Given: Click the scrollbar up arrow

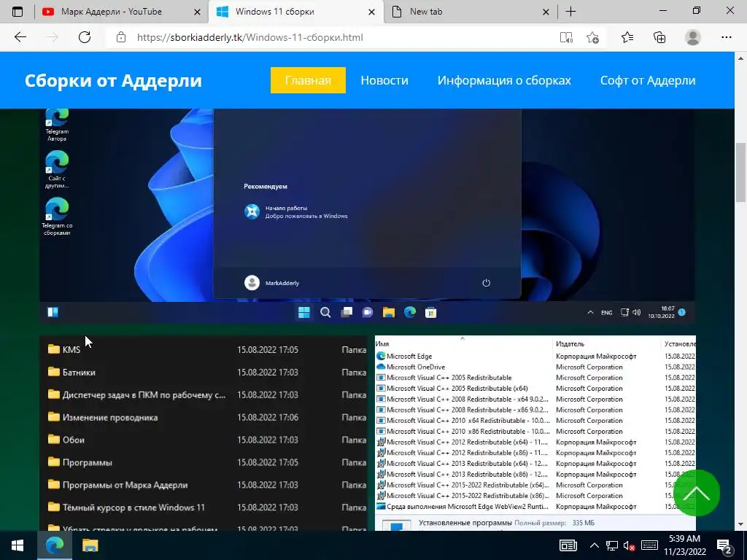Looking at the screenshot, I should tap(741, 58).
